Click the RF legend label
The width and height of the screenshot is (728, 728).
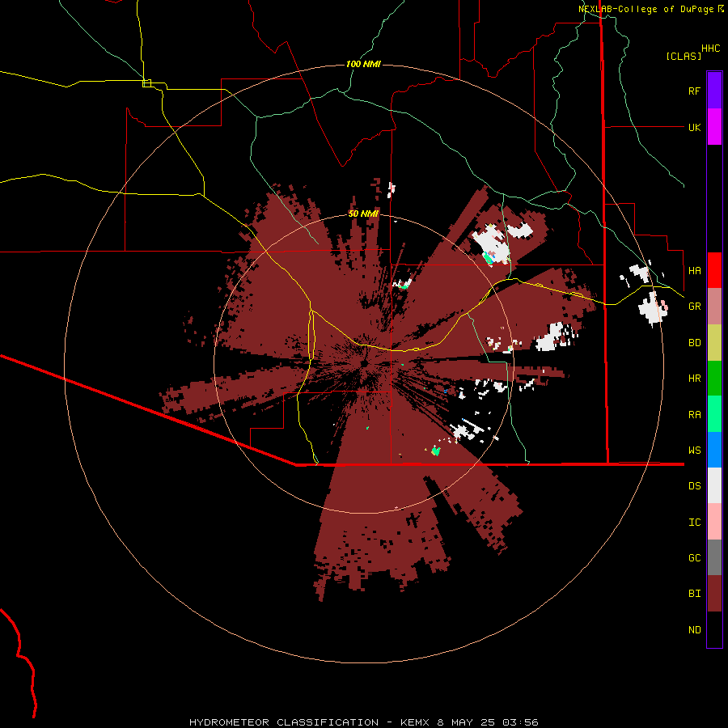coord(694,91)
